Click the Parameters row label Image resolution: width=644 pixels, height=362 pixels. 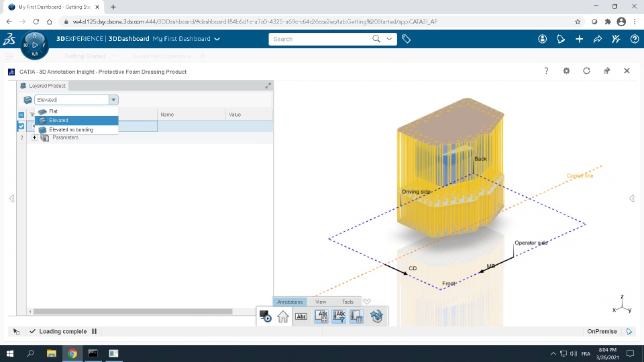(65, 137)
